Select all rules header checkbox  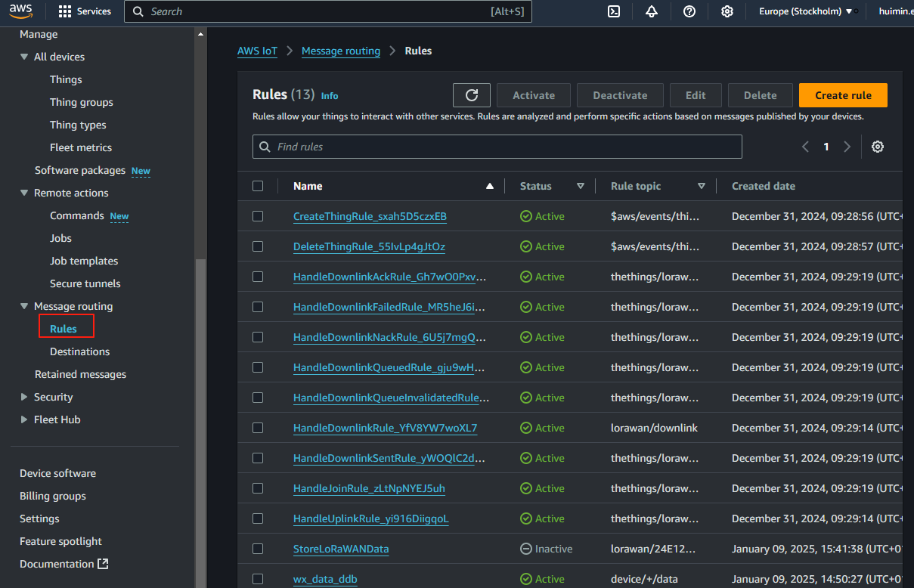258,186
